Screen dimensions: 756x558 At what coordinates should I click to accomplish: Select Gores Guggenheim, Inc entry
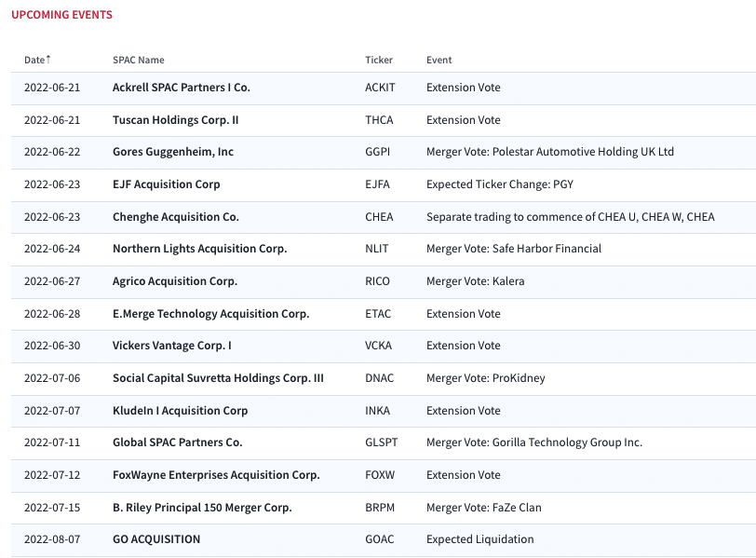(173, 152)
